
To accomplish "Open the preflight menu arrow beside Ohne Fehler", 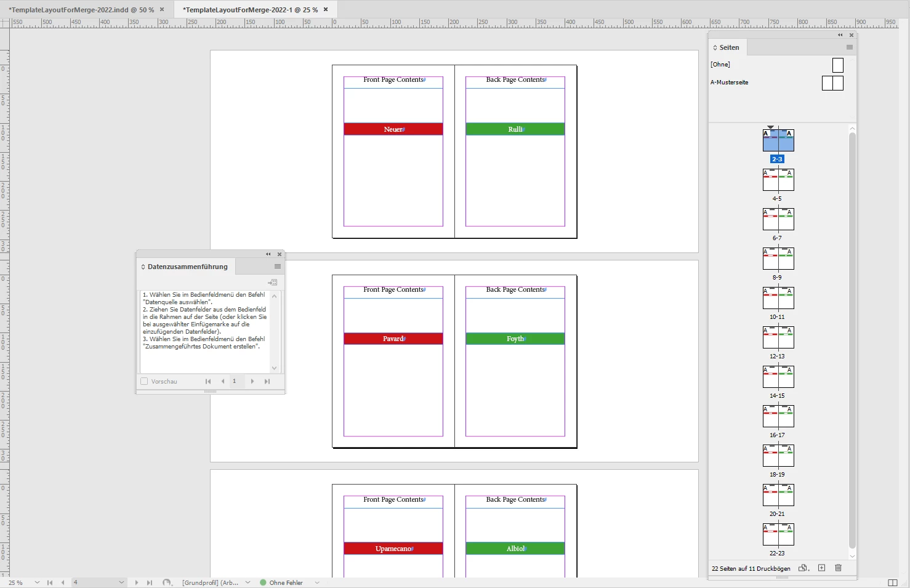I will [x=317, y=582].
